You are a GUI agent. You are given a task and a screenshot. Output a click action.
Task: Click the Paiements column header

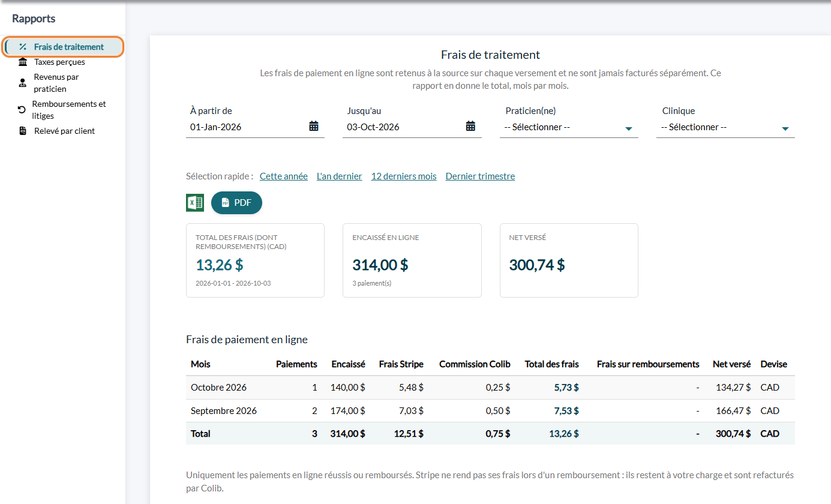click(x=296, y=364)
